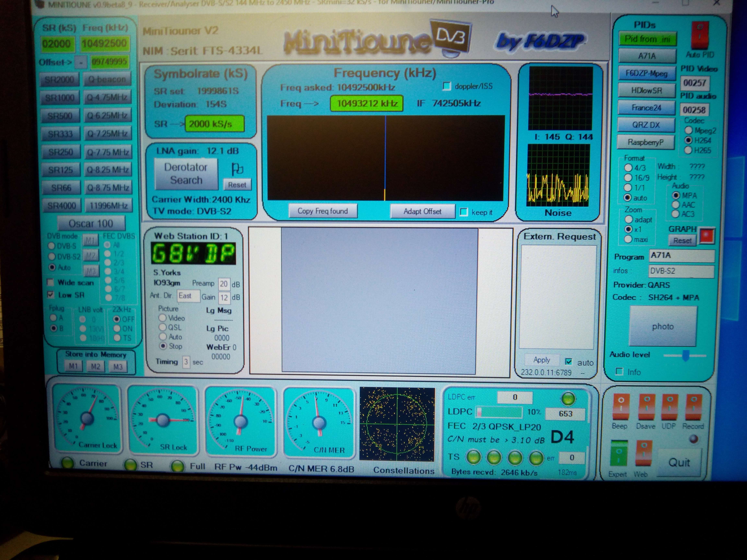Click the Noise graph display

[558, 175]
